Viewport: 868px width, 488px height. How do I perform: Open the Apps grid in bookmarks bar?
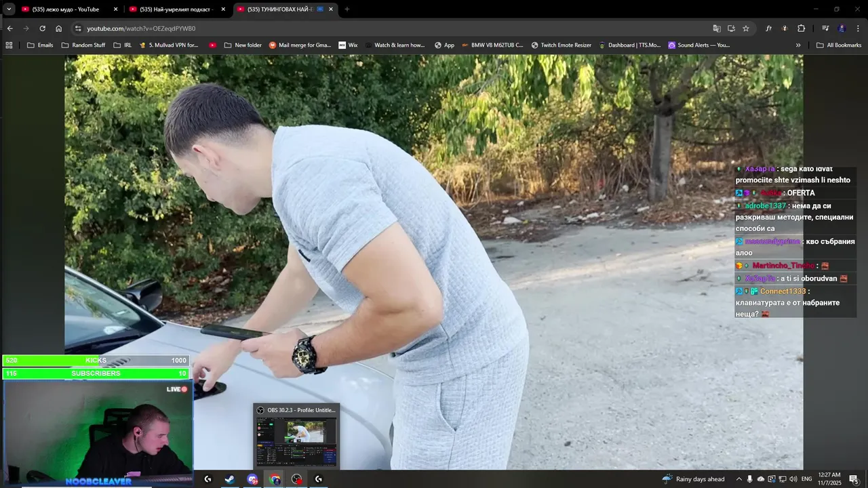(x=9, y=45)
